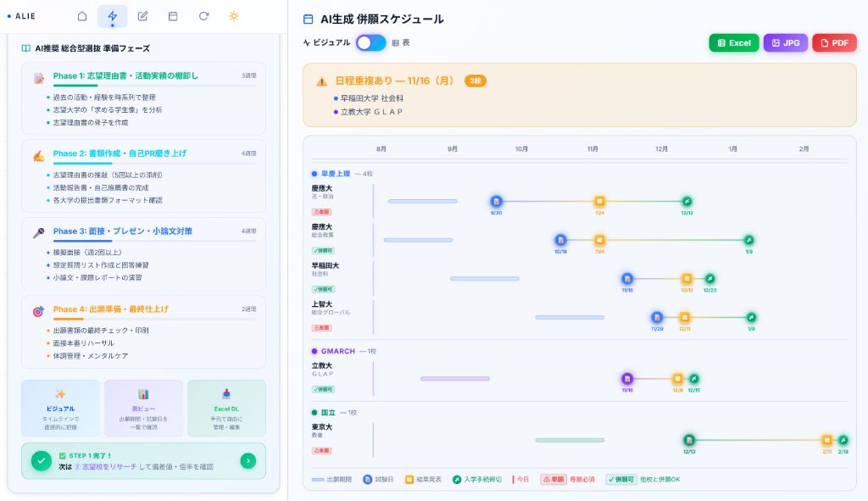Screen dimensions: 868x501
Task: Open the 表ビュー feature card
Action: pos(143,408)
